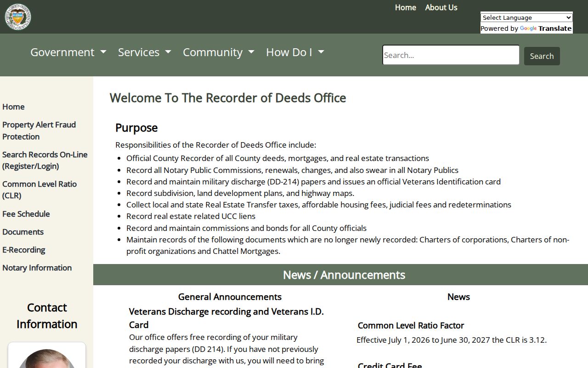
Task: Click the Veterans Discharge recording announcement title
Action: point(226,318)
